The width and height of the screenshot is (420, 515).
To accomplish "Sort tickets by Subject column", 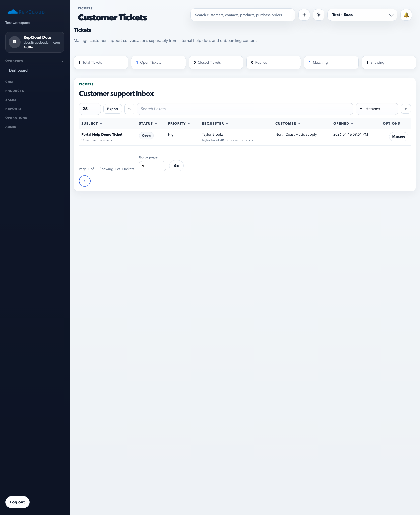I will [x=92, y=124].
